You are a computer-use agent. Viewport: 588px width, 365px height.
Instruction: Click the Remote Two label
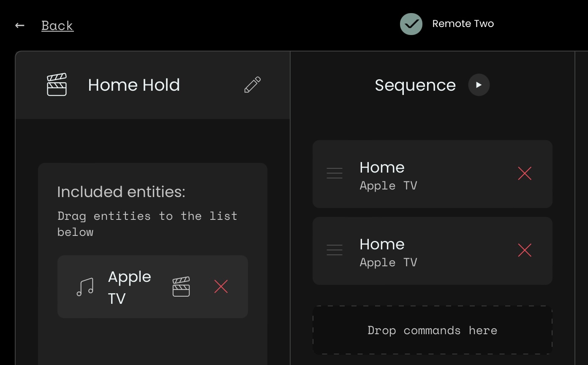pos(463,24)
